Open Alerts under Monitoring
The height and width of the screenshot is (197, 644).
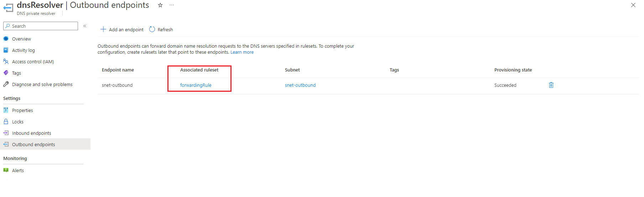coord(18,170)
